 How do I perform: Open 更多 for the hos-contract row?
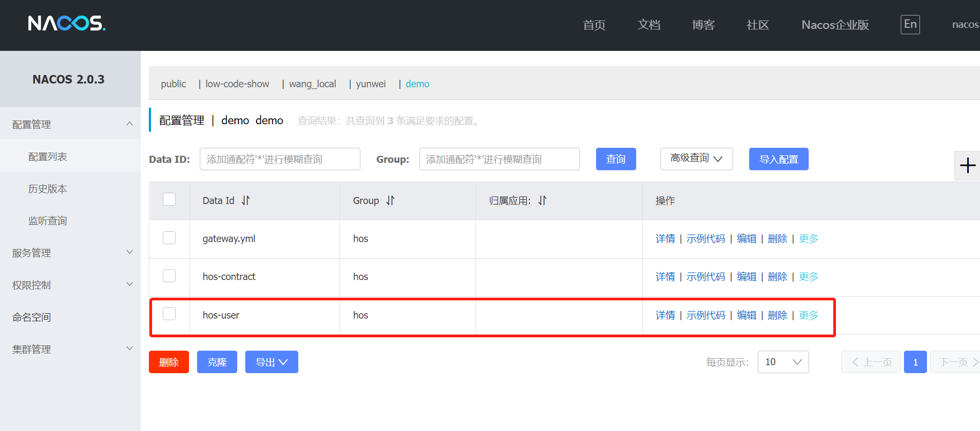pyautogui.click(x=809, y=277)
